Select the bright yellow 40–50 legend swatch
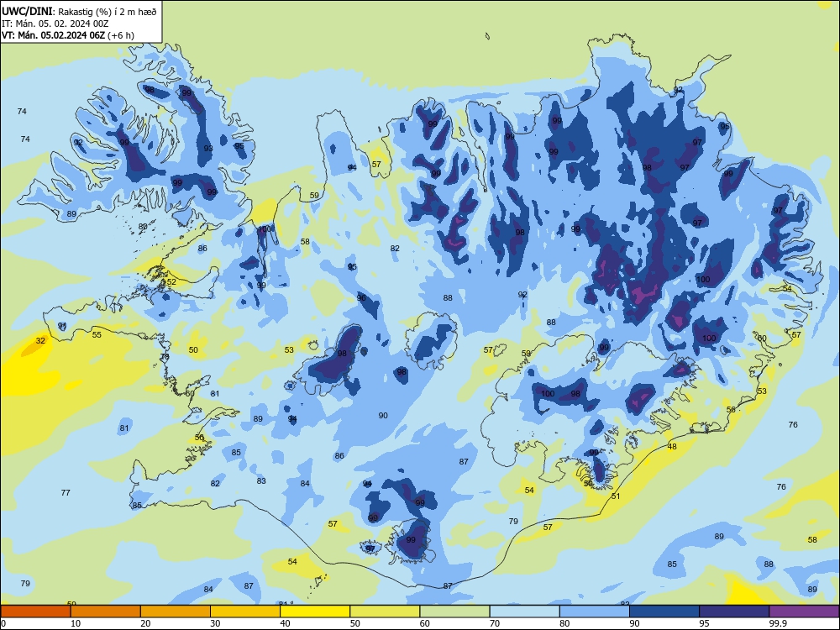The image size is (840, 630). point(315,612)
